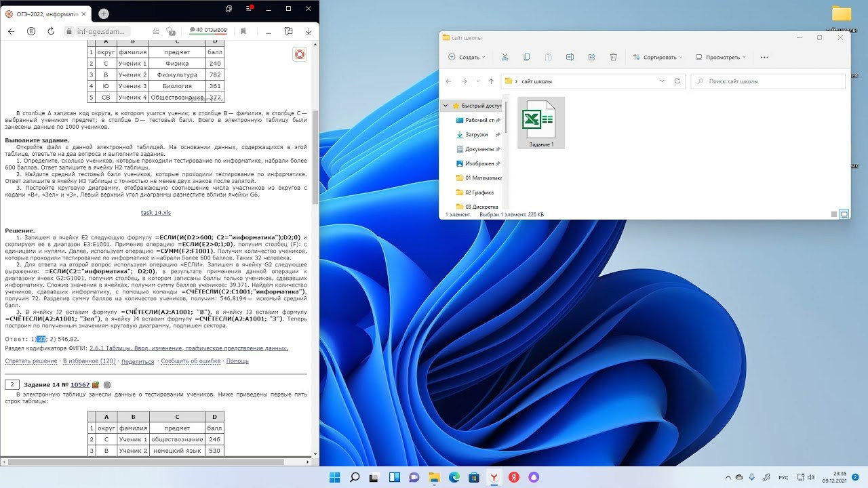This screenshot has width=868, height=488.
Task: Open the 01 Математика folder in sidebar
Action: click(x=482, y=178)
